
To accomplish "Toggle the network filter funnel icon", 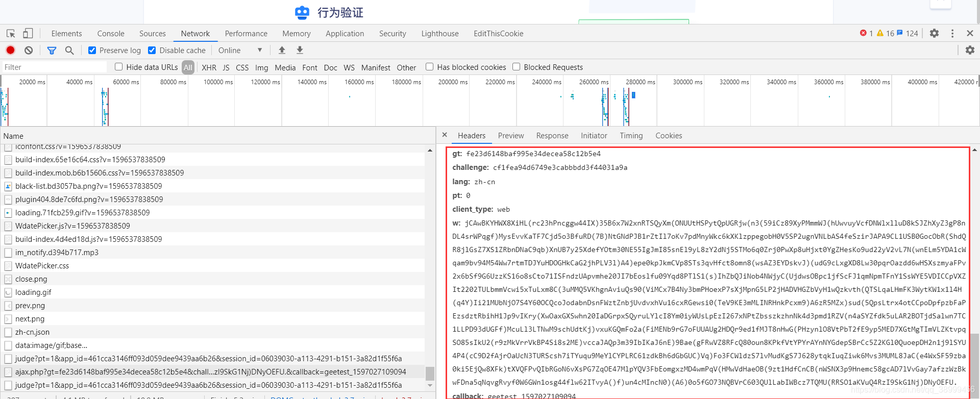I will [52, 50].
